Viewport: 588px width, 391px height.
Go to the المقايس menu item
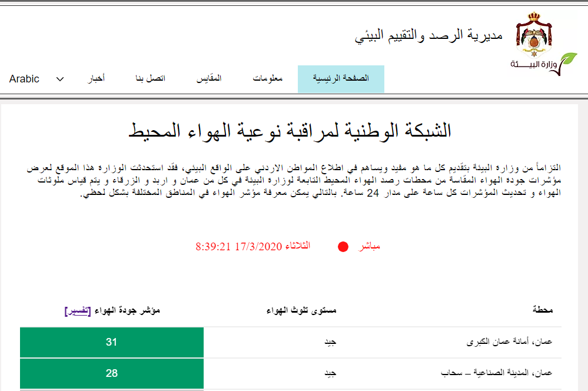tap(209, 78)
